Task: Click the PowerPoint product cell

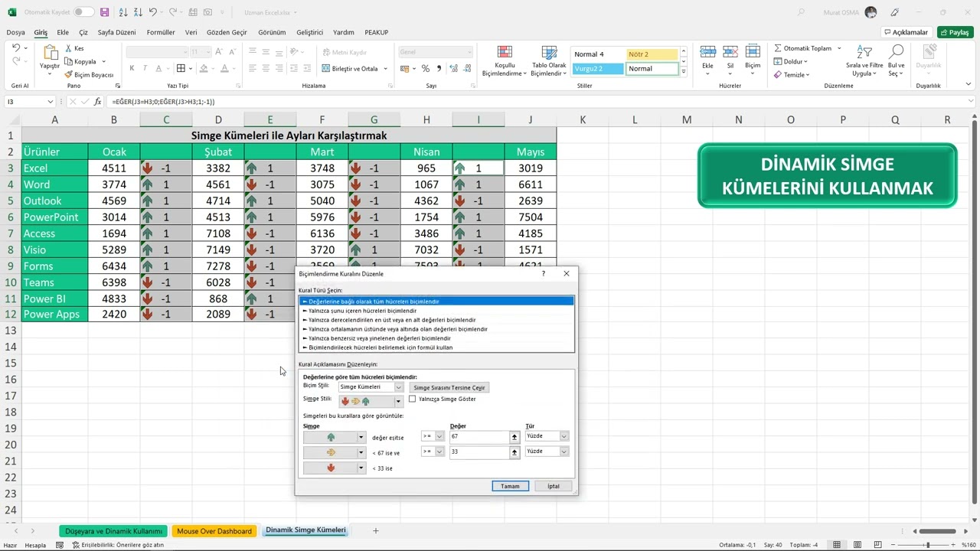Action: tap(54, 217)
